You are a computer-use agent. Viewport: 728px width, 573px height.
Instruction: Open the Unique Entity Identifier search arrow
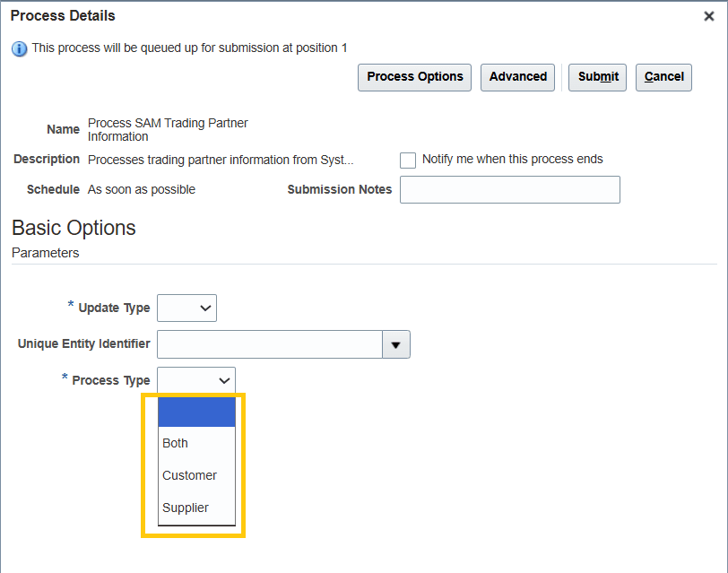point(396,343)
